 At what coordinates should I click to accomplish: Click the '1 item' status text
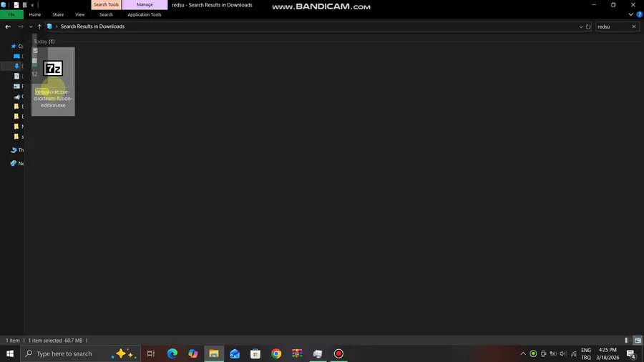click(x=12, y=341)
